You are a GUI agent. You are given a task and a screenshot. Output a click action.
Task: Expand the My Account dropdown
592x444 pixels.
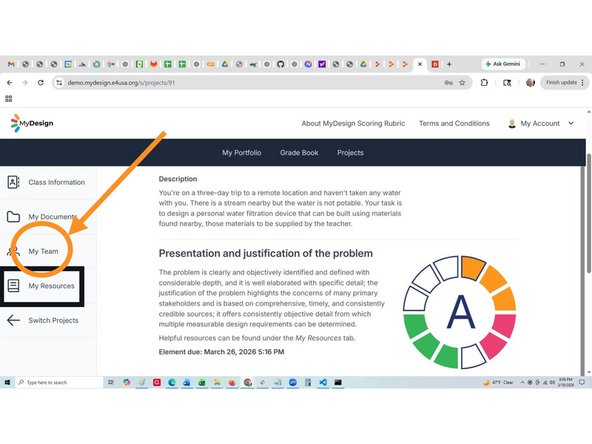pyautogui.click(x=541, y=123)
